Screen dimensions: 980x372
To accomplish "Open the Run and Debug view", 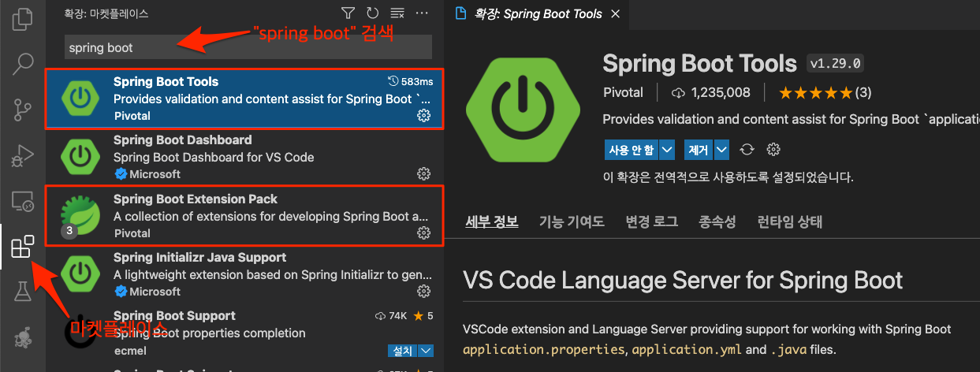I will [x=23, y=155].
